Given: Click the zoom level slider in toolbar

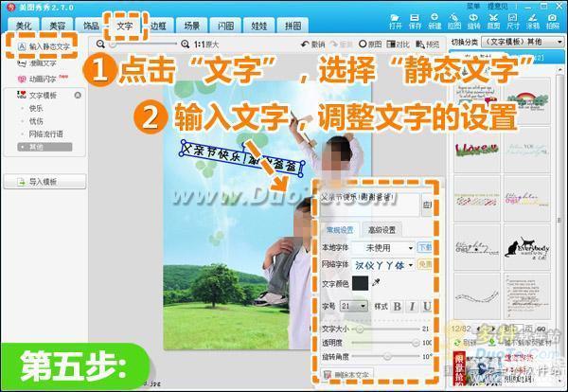Looking at the screenshot, I should click(143, 45).
